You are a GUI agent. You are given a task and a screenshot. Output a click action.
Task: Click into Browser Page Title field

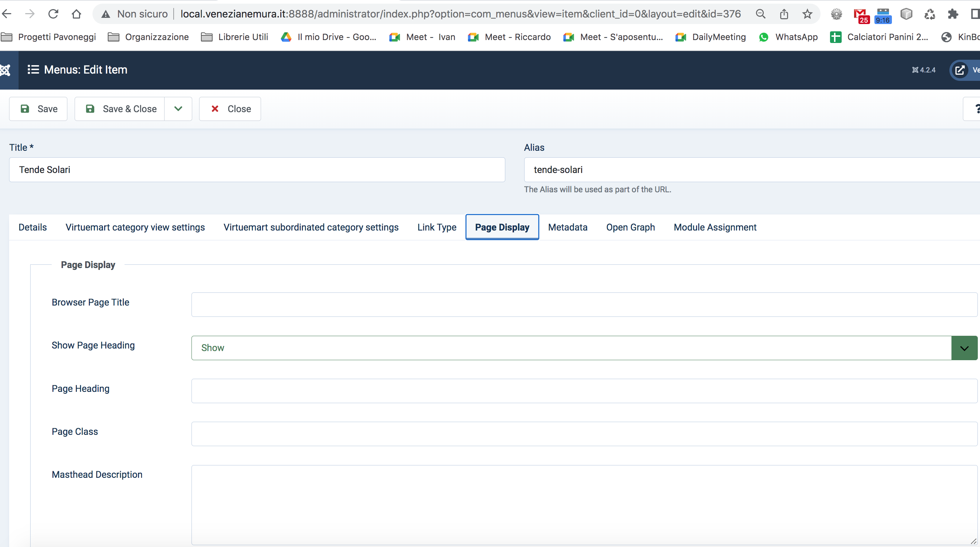(584, 304)
